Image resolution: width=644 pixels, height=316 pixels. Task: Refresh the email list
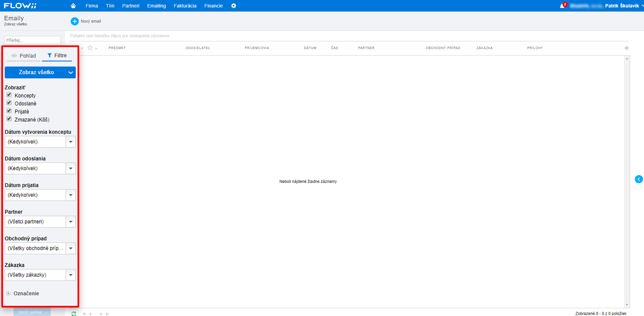tap(74, 314)
